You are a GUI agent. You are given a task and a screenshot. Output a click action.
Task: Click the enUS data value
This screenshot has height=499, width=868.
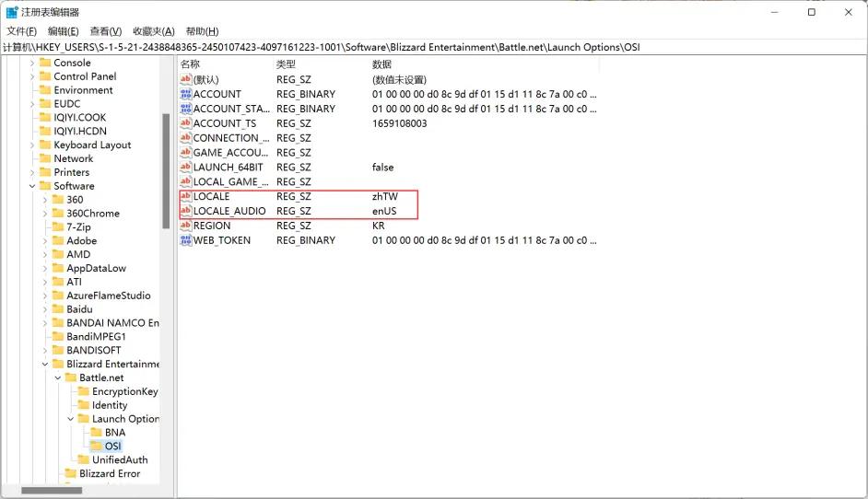[x=384, y=211]
